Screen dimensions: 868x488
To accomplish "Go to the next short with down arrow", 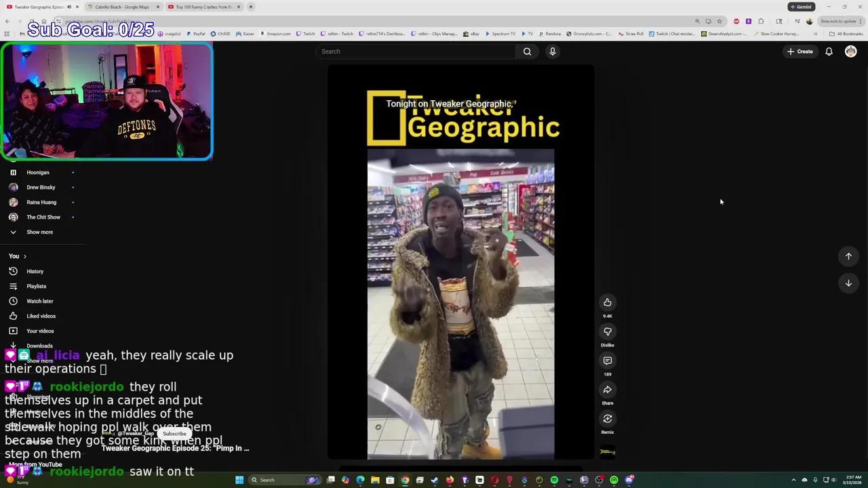I will (x=848, y=283).
